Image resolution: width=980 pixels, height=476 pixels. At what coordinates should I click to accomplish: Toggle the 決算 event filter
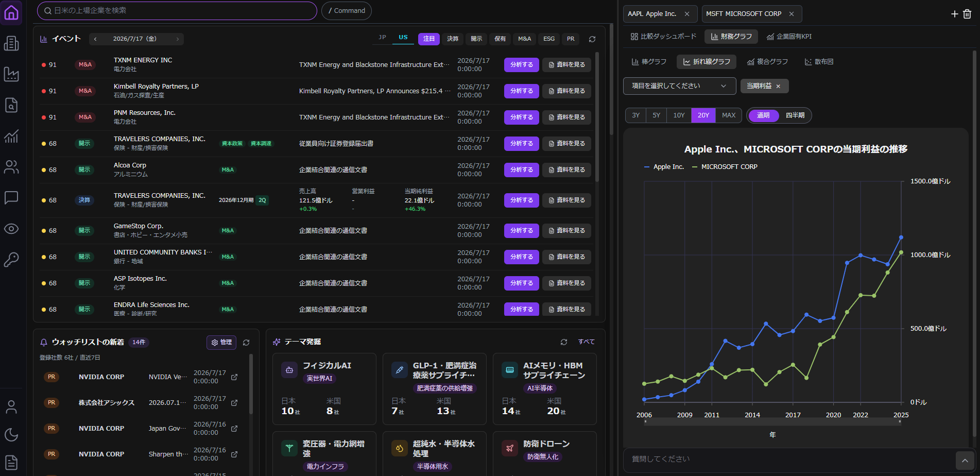click(453, 39)
